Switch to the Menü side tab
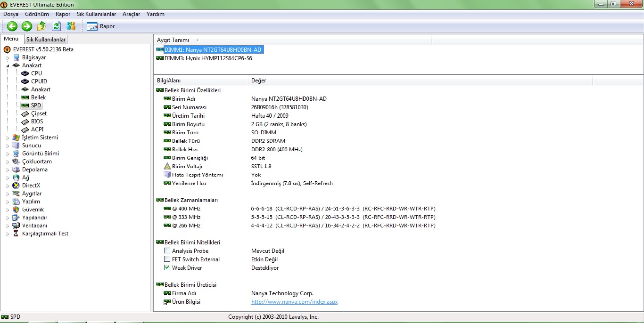This screenshot has height=323, width=644. (11, 39)
